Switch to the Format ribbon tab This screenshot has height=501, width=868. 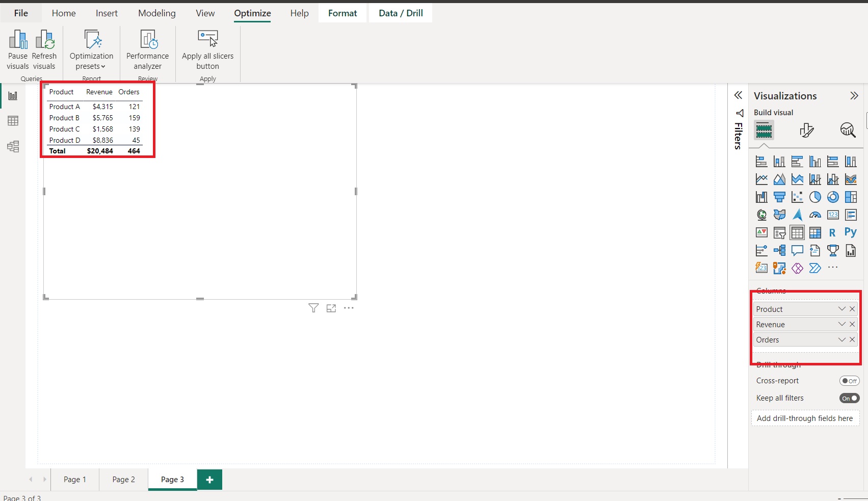point(342,13)
